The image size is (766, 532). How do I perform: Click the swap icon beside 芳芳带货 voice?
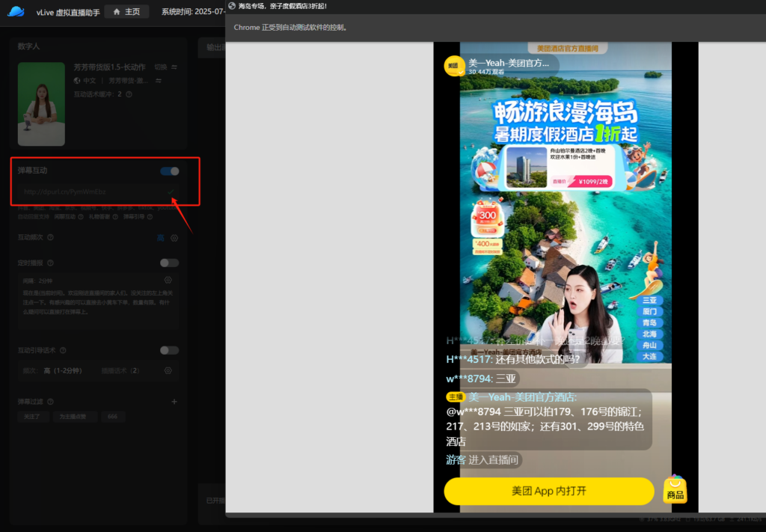[x=160, y=81]
